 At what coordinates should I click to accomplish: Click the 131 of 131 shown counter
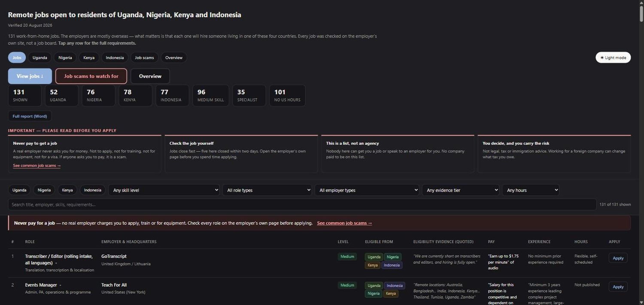tap(615, 205)
